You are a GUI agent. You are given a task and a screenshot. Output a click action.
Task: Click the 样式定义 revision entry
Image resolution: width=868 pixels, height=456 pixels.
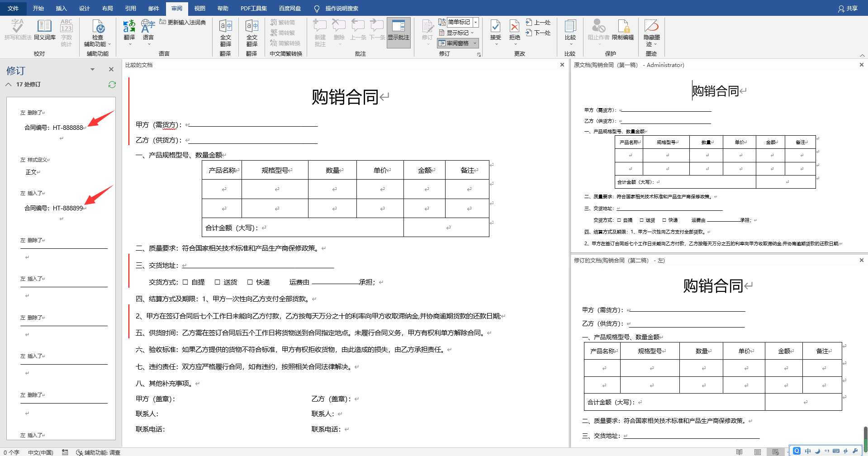35,160
